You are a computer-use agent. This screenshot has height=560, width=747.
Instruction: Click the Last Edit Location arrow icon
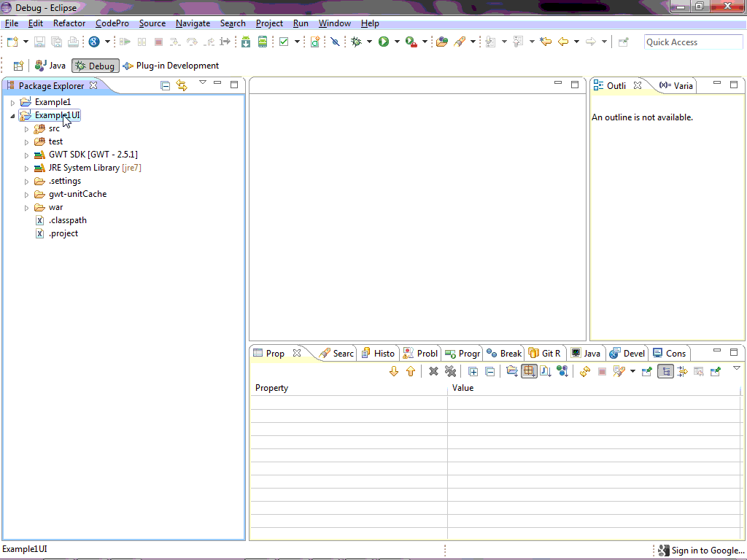click(546, 42)
